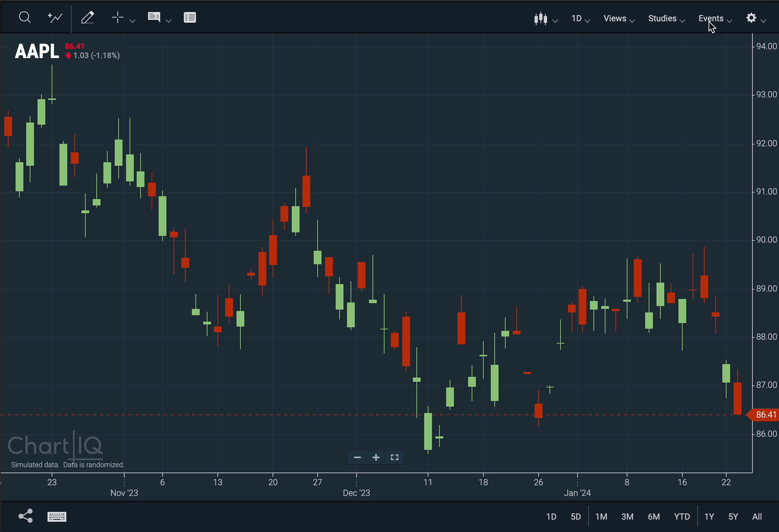
Task: Click the 94.00 price axis label
Action: (x=767, y=46)
